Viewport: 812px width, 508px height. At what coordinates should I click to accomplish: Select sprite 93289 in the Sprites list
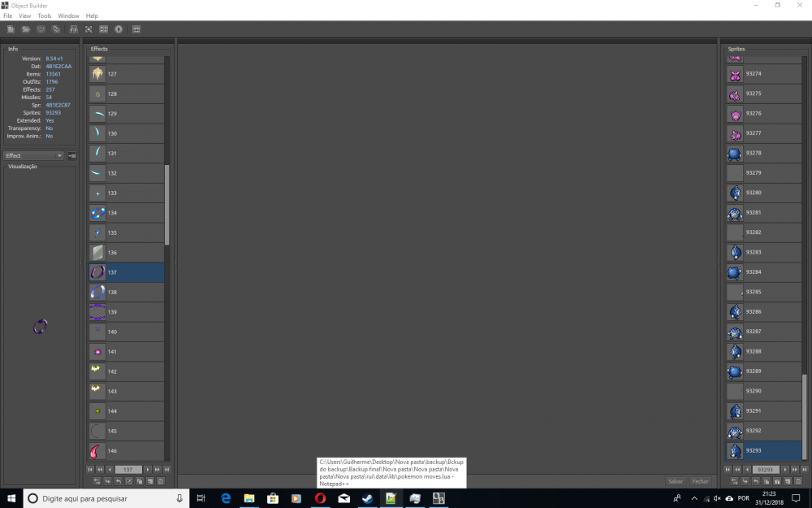tap(764, 371)
